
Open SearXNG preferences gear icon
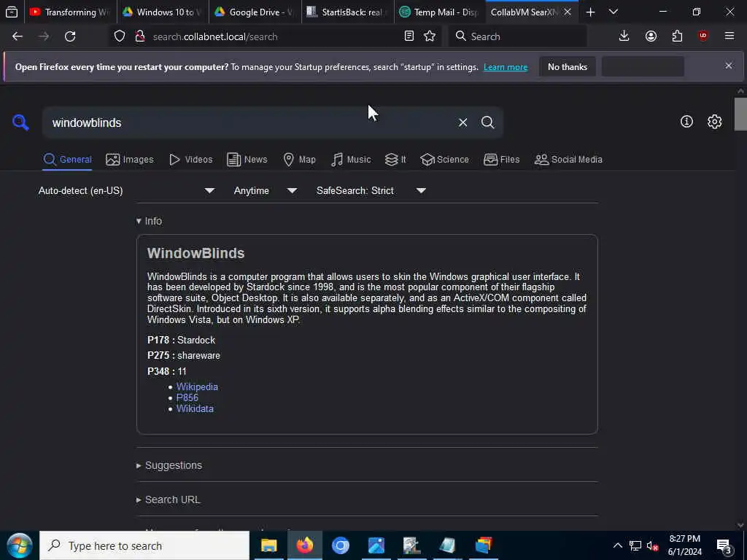(714, 122)
